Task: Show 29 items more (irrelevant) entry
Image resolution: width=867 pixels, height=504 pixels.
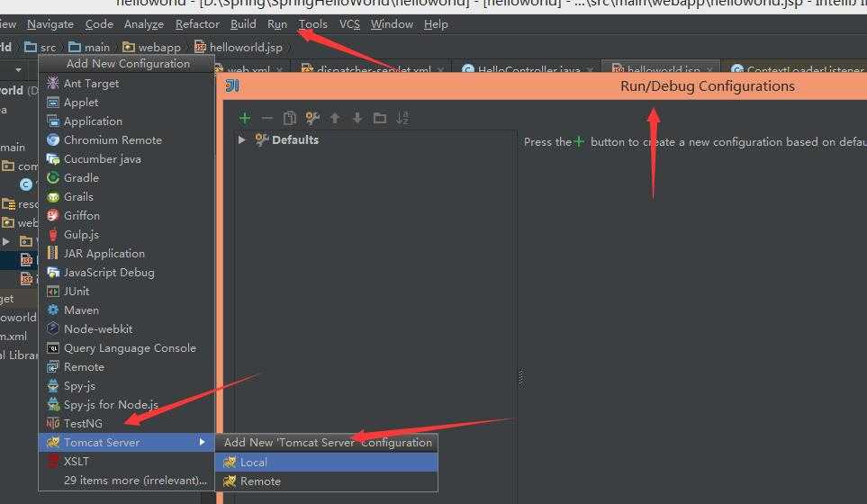Action: coord(127,481)
